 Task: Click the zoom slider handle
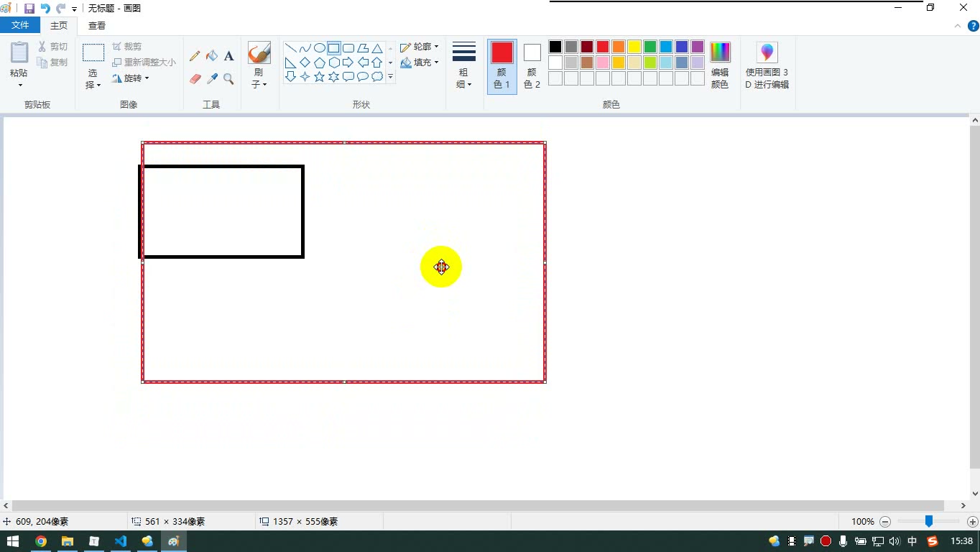(929, 521)
